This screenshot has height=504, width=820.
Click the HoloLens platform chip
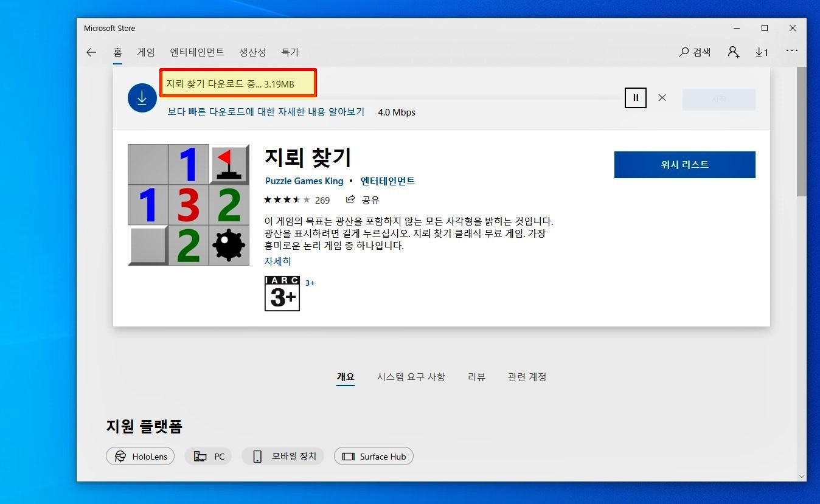pos(141,457)
